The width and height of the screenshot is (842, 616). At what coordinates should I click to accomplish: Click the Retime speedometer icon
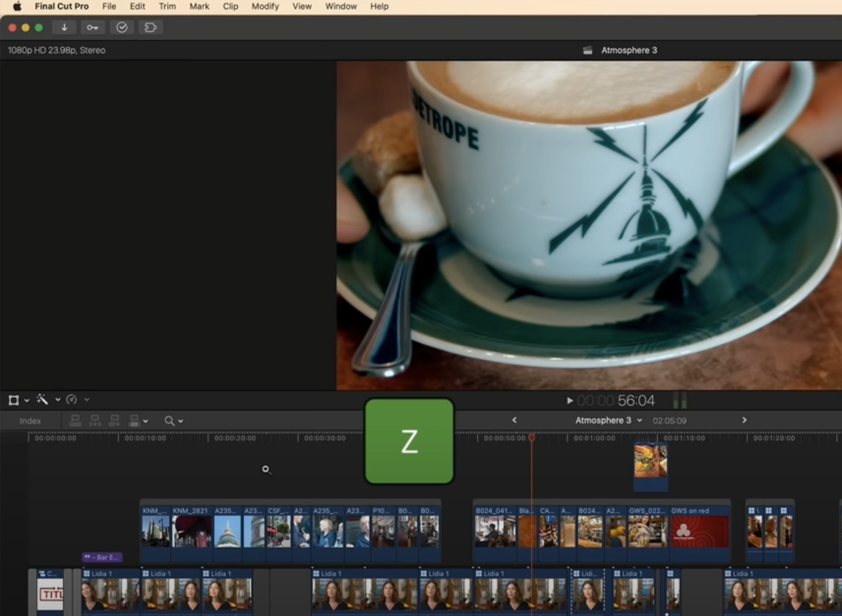(x=72, y=400)
